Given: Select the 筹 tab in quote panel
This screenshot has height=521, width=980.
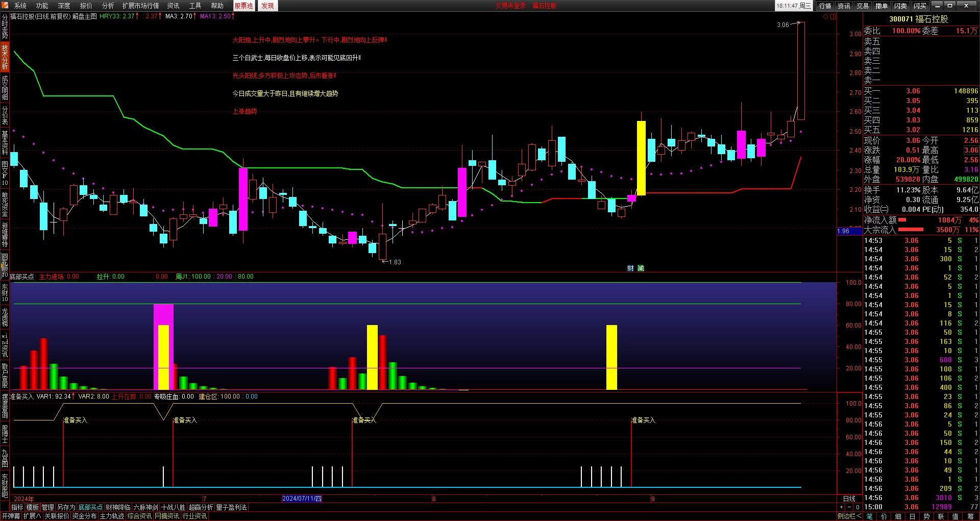Looking at the screenshot, I should click(x=970, y=516).
